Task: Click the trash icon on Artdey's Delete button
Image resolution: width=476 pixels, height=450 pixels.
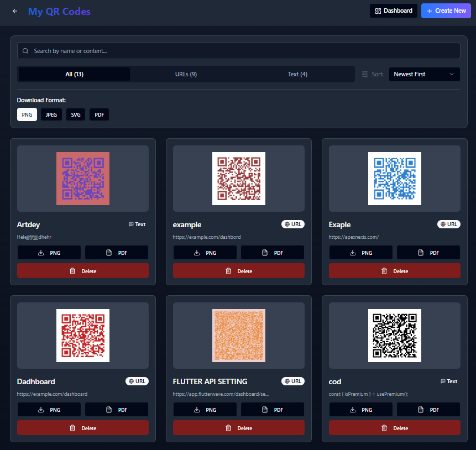Action: point(72,271)
